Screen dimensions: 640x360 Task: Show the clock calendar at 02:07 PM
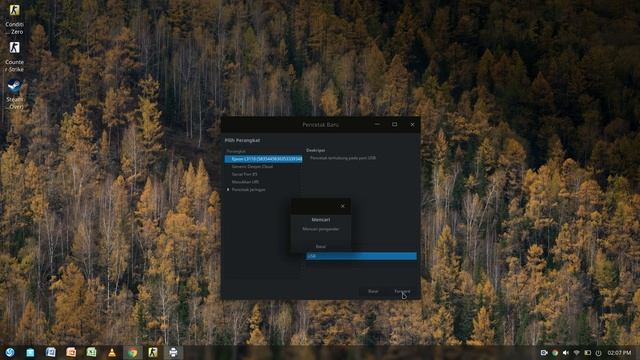coord(619,353)
